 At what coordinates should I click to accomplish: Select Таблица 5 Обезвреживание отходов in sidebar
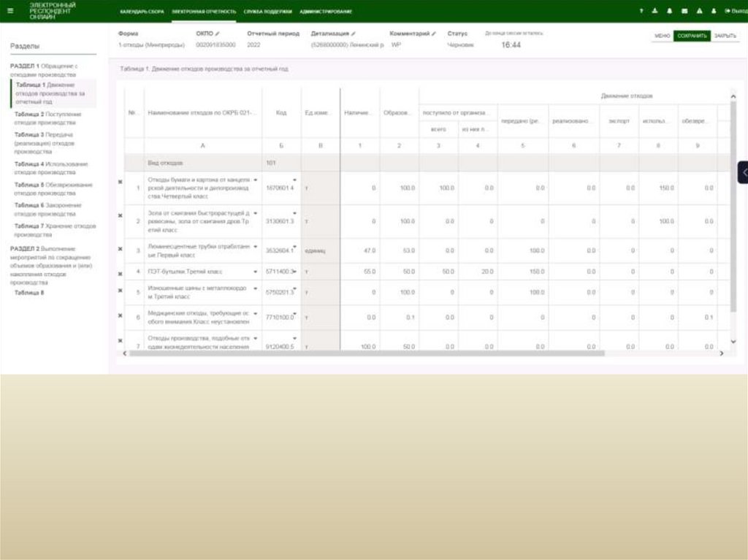[x=53, y=189]
